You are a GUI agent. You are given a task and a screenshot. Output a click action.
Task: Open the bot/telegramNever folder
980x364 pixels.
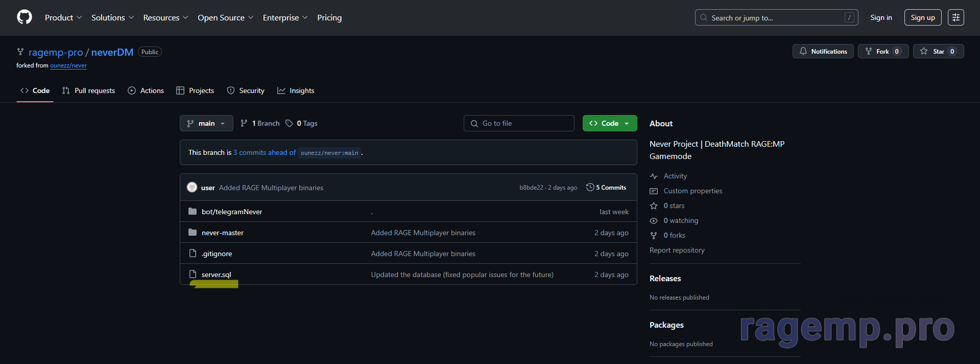[232, 212]
